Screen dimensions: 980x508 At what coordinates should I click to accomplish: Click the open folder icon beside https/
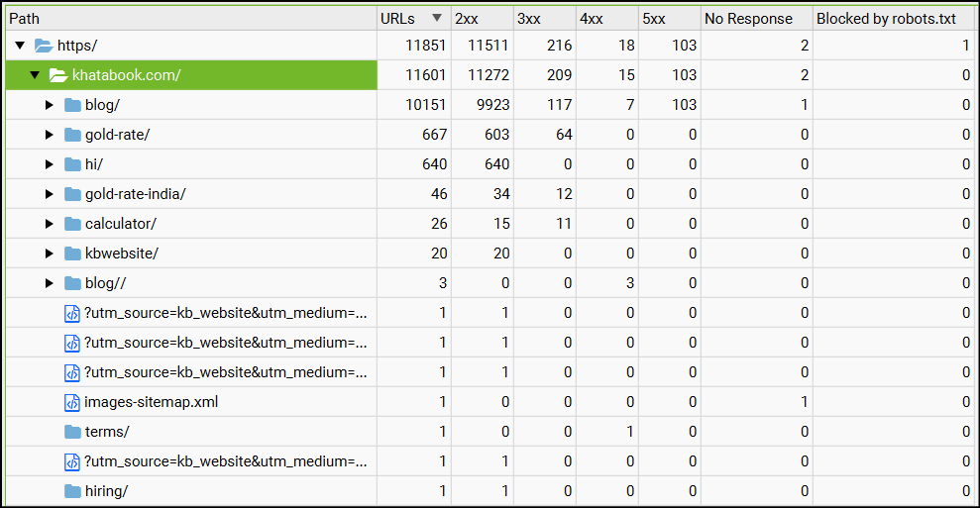pos(44,46)
